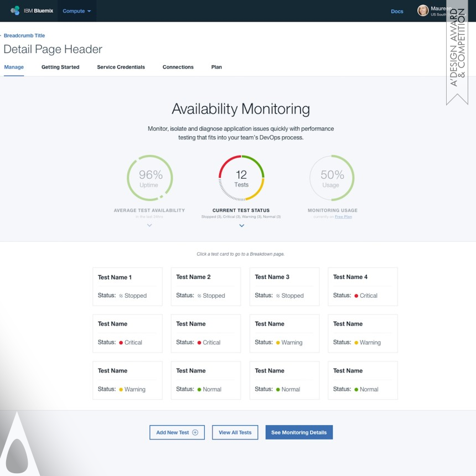Expand the Average Test Availability chevron
The width and height of the screenshot is (476, 476).
pyautogui.click(x=149, y=226)
